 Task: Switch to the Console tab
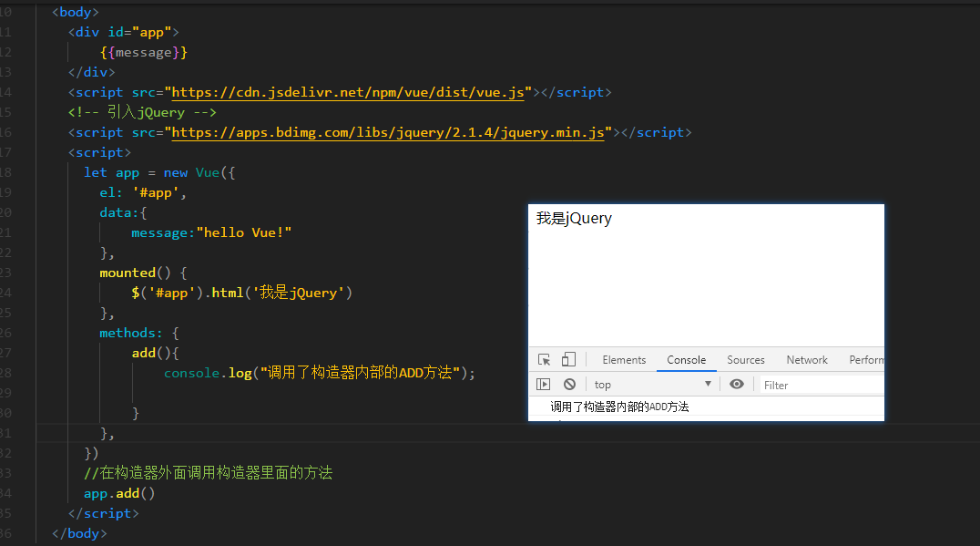pos(686,360)
